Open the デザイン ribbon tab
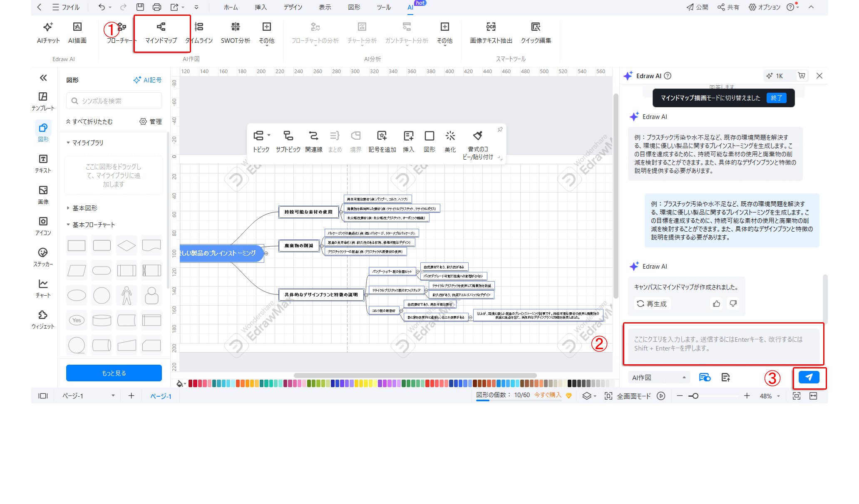The width and height of the screenshot is (859, 504). pyautogui.click(x=293, y=7)
